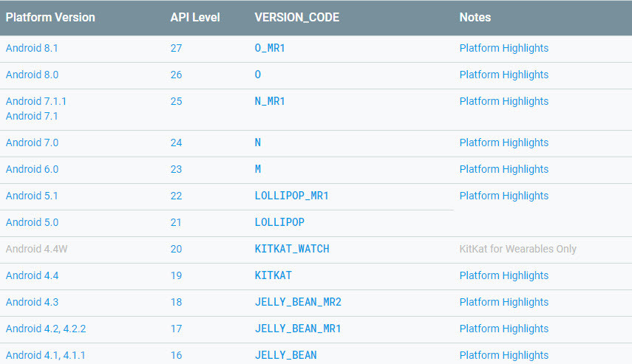The width and height of the screenshot is (632, 364).
Task: Click the Platform Version column header
Action: coord(50,17)
